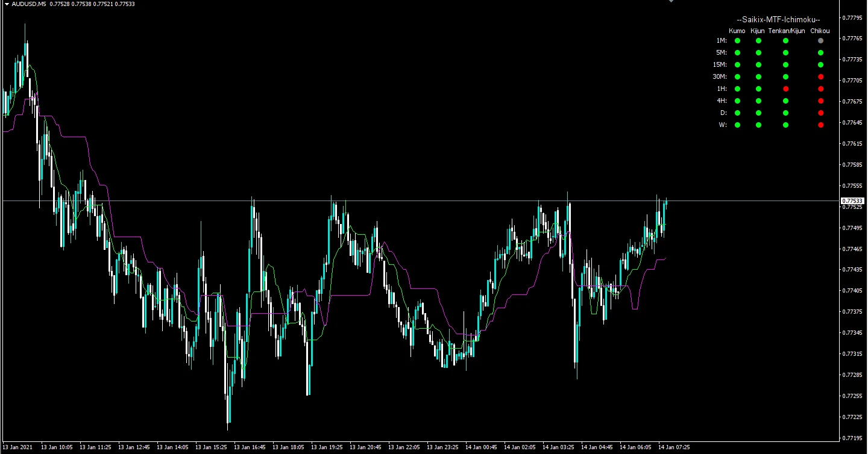Click the 13 Jan 16:45 time axis label
The width and height of the screenshot is (868, 454).
coord(250,447)
